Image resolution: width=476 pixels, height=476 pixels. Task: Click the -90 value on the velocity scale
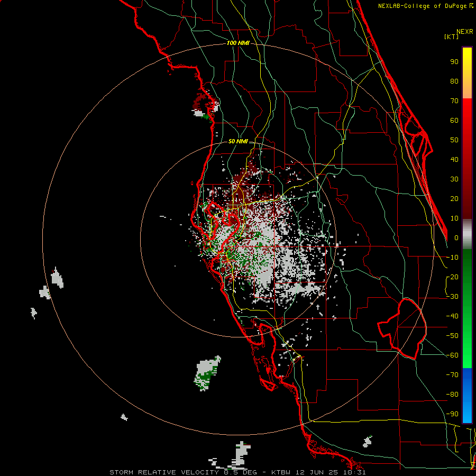click(452, 414)
